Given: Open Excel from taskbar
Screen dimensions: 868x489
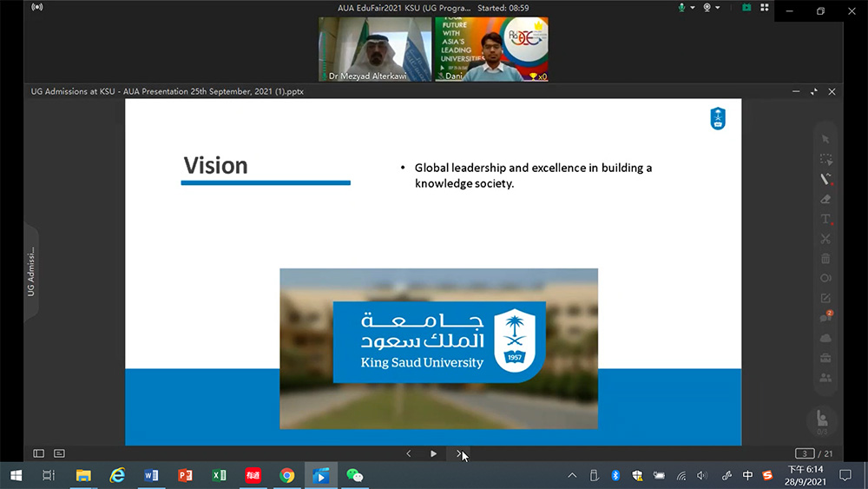Looking at the screenshot, I should tap(220, 475).
